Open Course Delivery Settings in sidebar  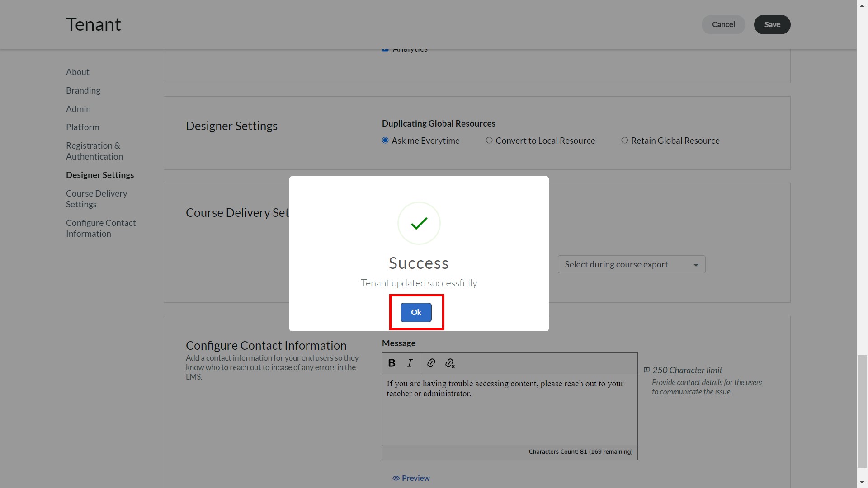pos(96,199)
